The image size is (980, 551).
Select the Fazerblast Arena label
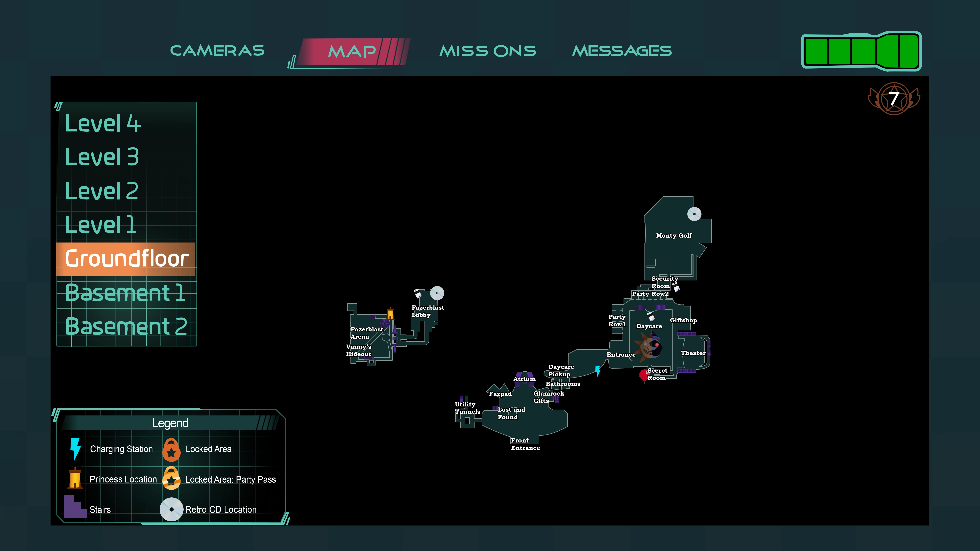367,333
